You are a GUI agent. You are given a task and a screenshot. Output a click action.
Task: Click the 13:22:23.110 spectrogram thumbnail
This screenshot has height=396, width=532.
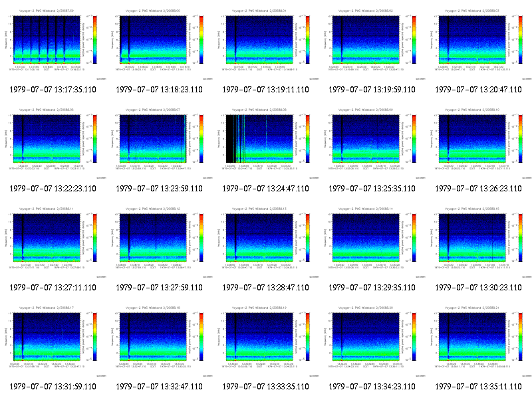tap(53, 143)
